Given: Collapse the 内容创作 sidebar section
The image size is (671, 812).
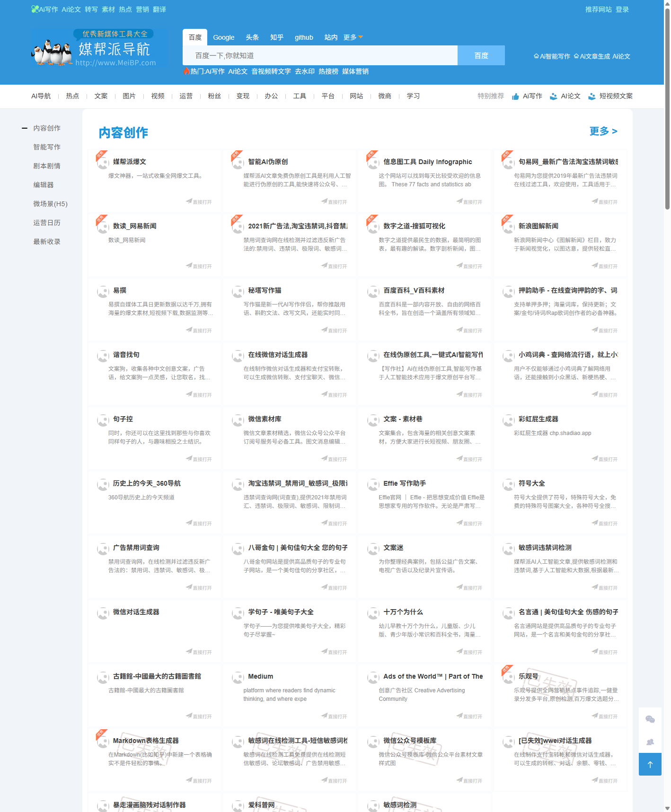Looking at the screenshot, I should pos(25,128).
